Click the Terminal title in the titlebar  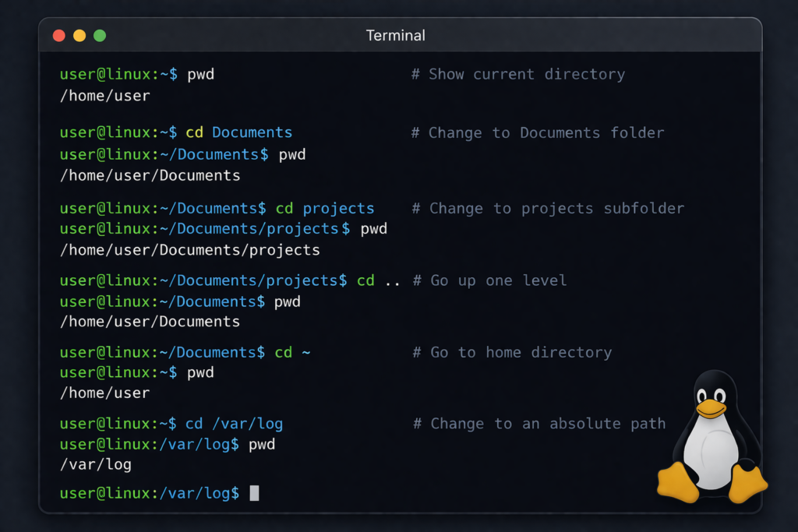(x=396, y=35)
